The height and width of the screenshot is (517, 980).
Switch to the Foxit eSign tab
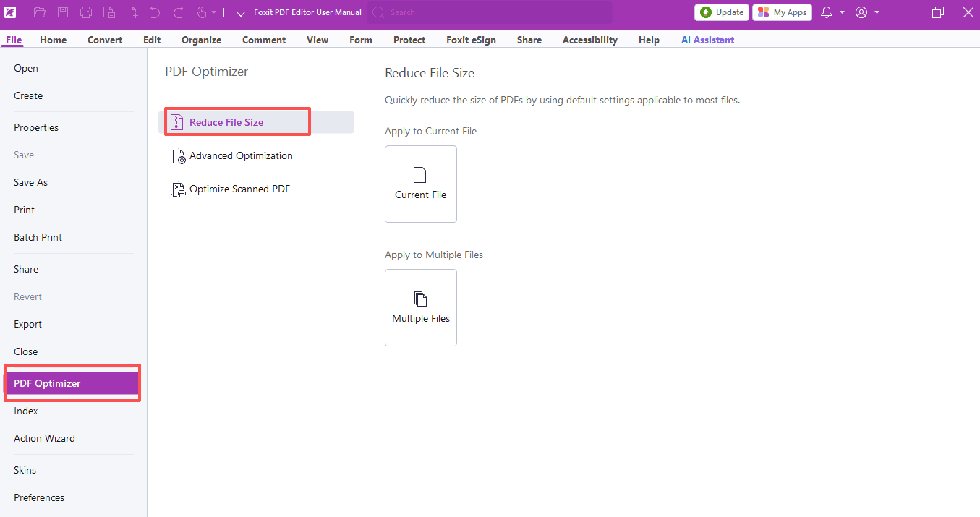pos(471,40)
